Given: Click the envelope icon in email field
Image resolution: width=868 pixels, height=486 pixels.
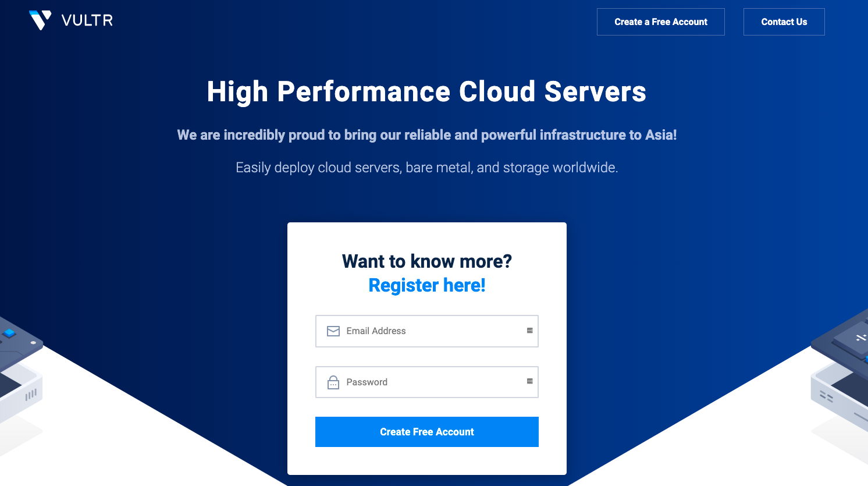Looking at the screenshot, I should (333, 331).
